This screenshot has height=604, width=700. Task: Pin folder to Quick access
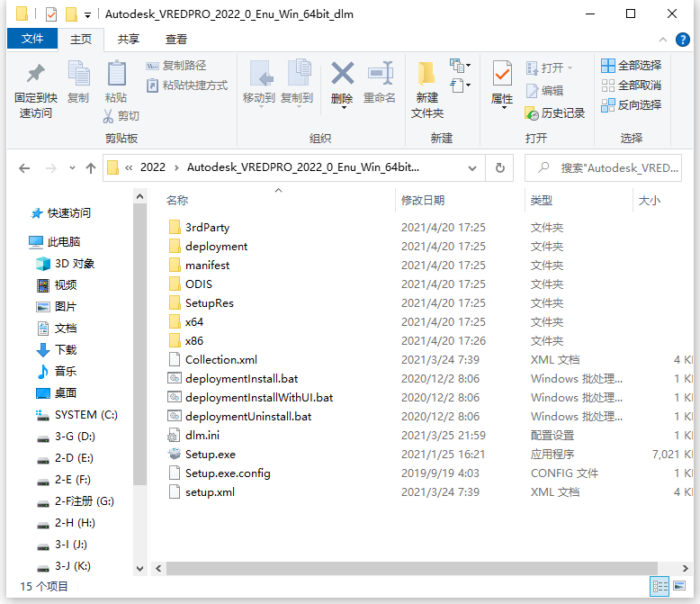[x=36, y=91]
